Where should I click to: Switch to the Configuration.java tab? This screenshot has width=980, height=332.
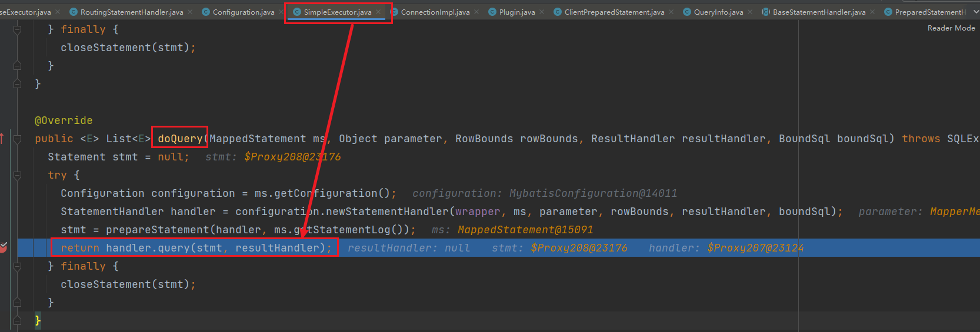pyautogui.click(x=243, y=12)
